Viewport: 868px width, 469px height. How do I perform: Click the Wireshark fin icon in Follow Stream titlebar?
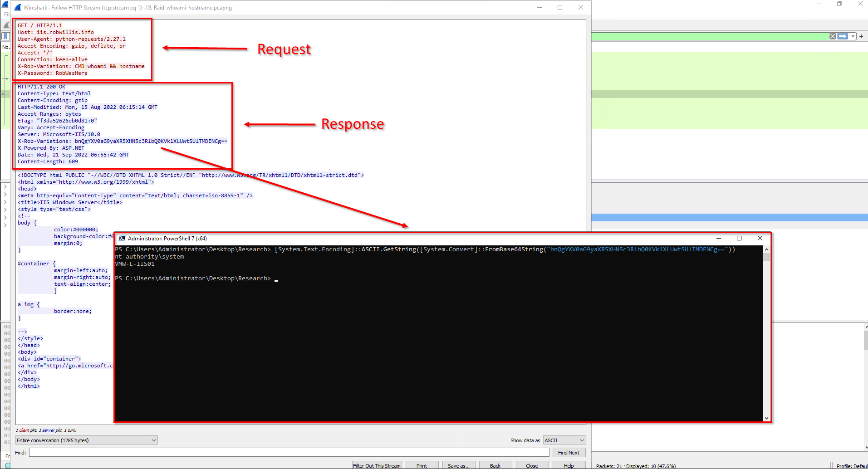click(x=18, y=7)
